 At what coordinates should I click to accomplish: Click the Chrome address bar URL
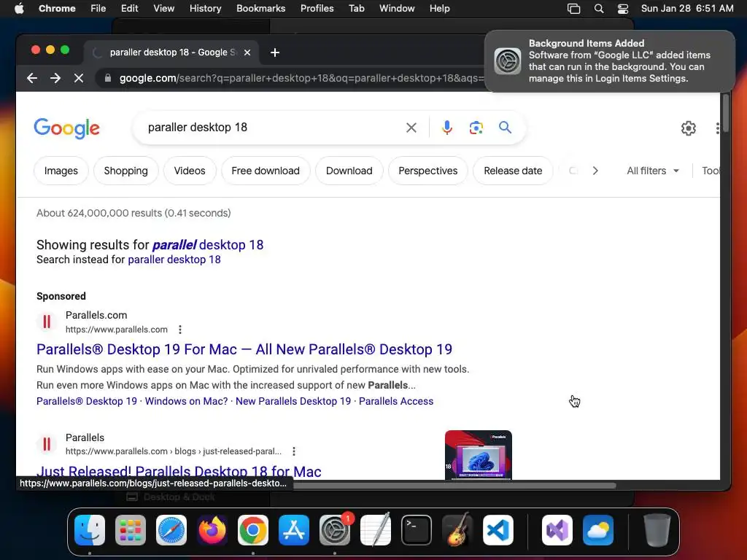pos(301,78)
